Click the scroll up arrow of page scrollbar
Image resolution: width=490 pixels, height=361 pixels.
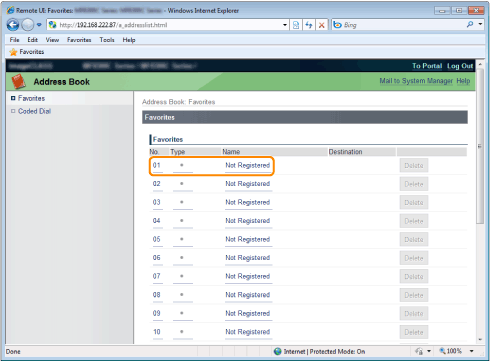tap(480, 64)
